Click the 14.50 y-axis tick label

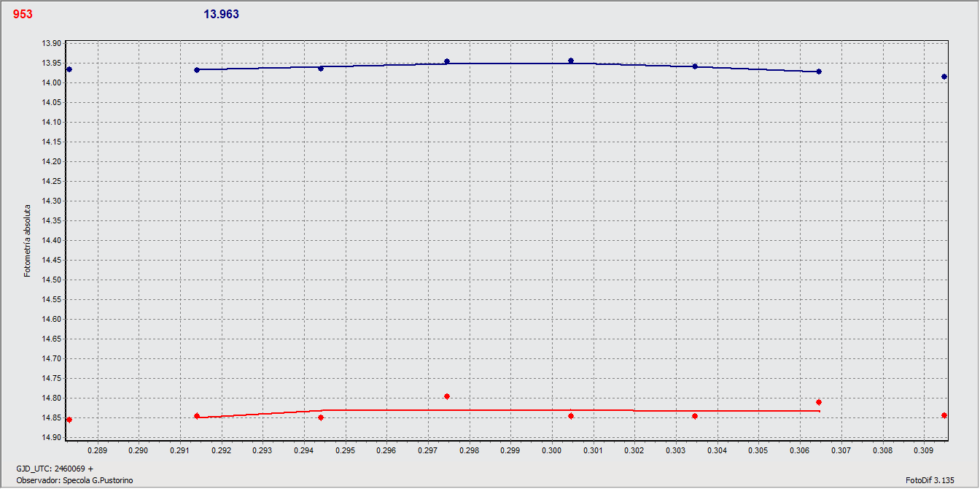click(52, 280)
